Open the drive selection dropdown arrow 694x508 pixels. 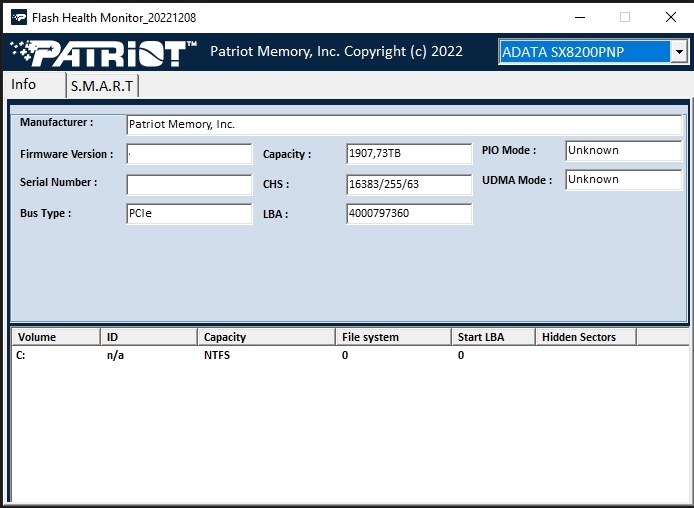point(679,52)
